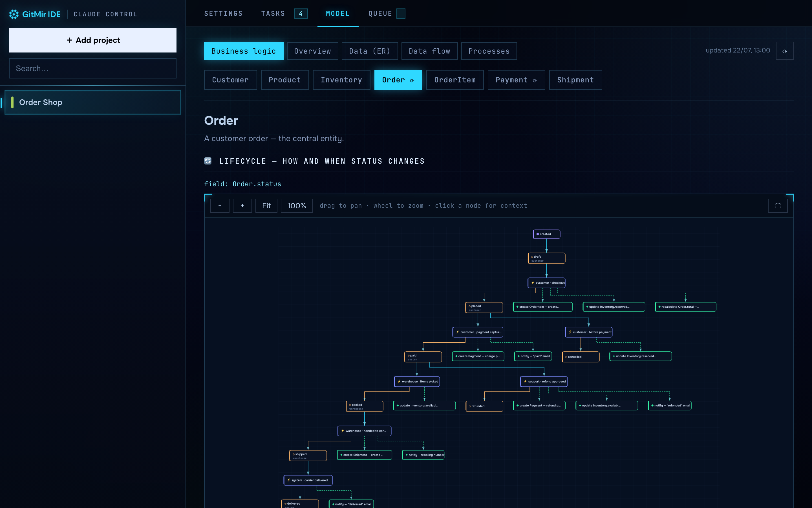The width and height of the screenshot is (812, 508).
Task: Click the 'CLAUDE CONTROL' header label
Action: click(x=105, y=14)
